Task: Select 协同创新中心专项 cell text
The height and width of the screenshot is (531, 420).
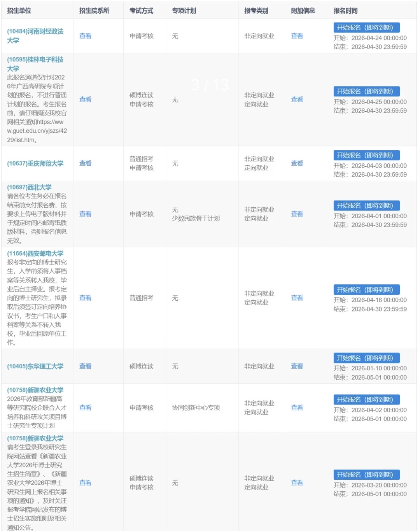Action: (196, 407)
